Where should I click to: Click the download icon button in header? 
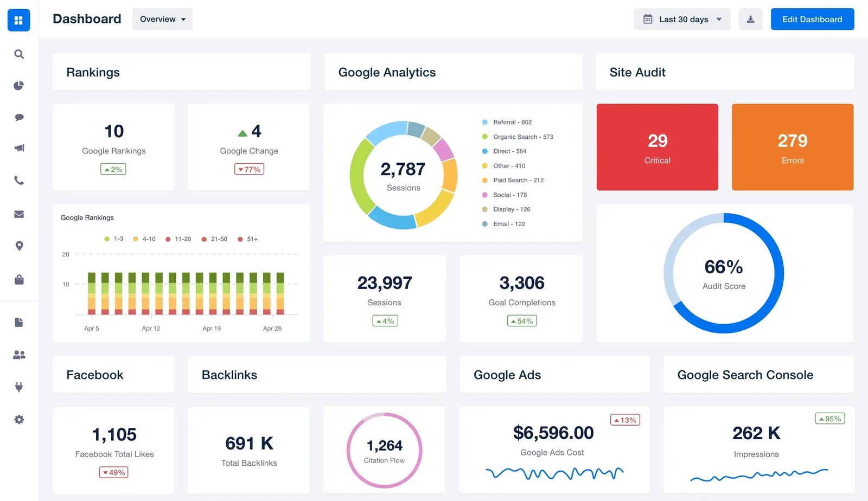[750, 20]
